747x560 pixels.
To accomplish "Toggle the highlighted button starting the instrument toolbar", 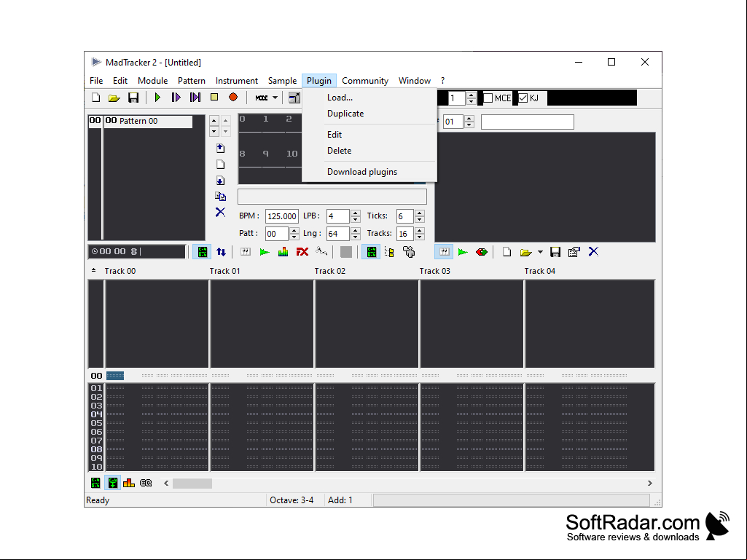I will click(x=444, y=252).
